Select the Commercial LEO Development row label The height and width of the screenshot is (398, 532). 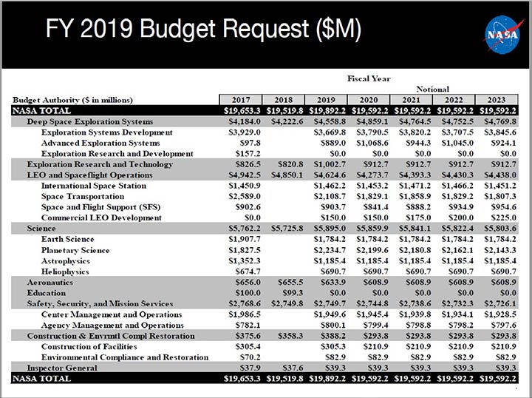pos(101,217)
